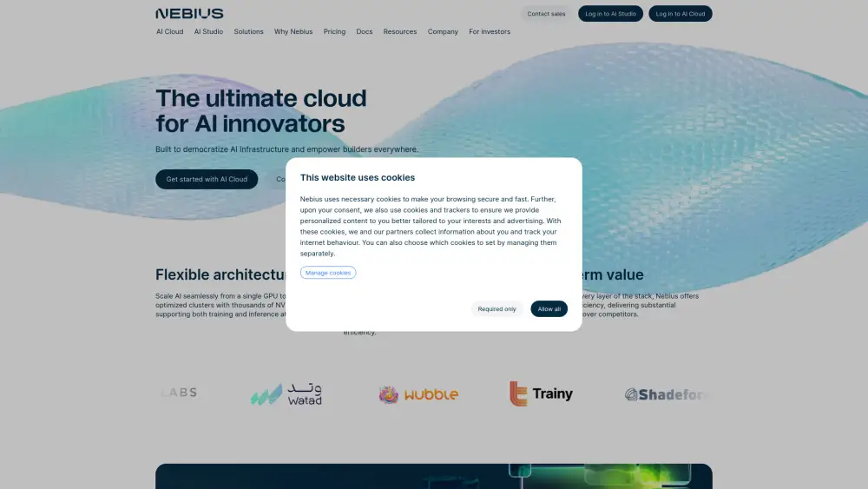Click the Contact sales button
This screenshot has height=489, width=868.
546,14
